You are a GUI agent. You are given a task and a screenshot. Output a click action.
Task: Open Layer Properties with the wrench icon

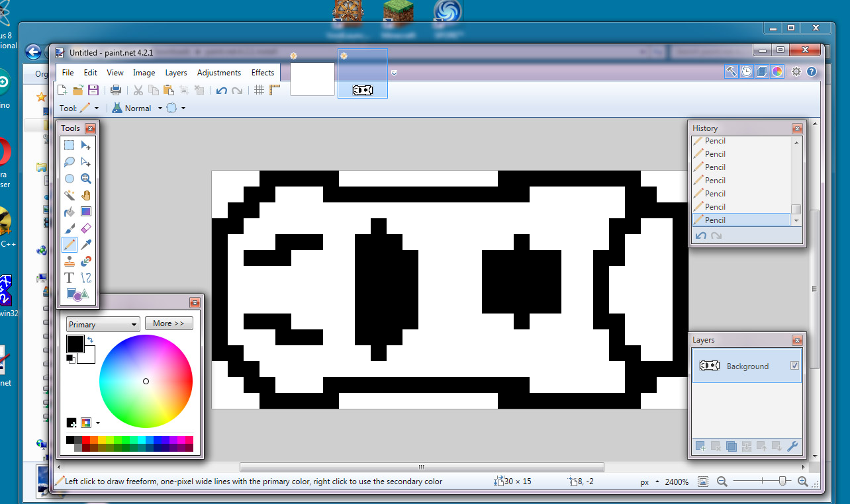tap(792, 446)
